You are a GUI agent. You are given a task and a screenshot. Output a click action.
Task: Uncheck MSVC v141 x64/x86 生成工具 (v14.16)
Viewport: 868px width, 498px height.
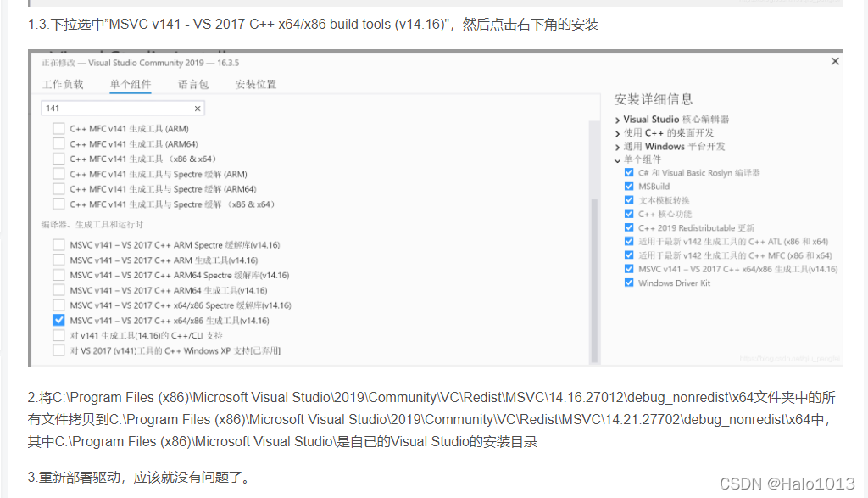(58, 320)
